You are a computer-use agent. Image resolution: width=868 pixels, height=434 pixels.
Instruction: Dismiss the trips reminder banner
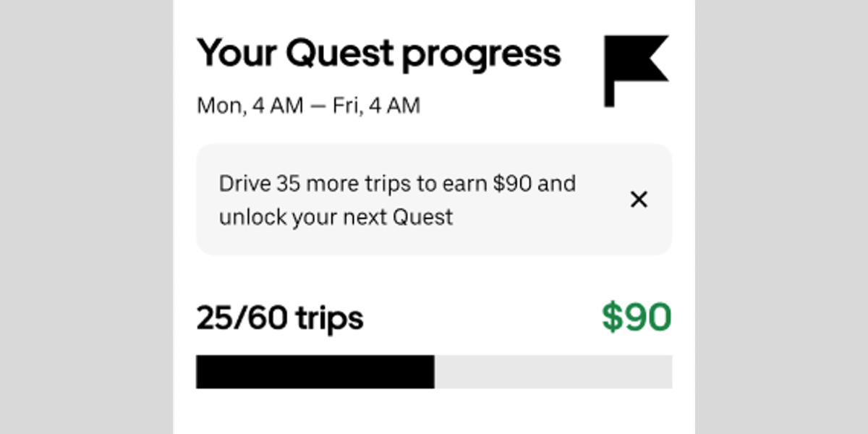[x=639, y=200]
